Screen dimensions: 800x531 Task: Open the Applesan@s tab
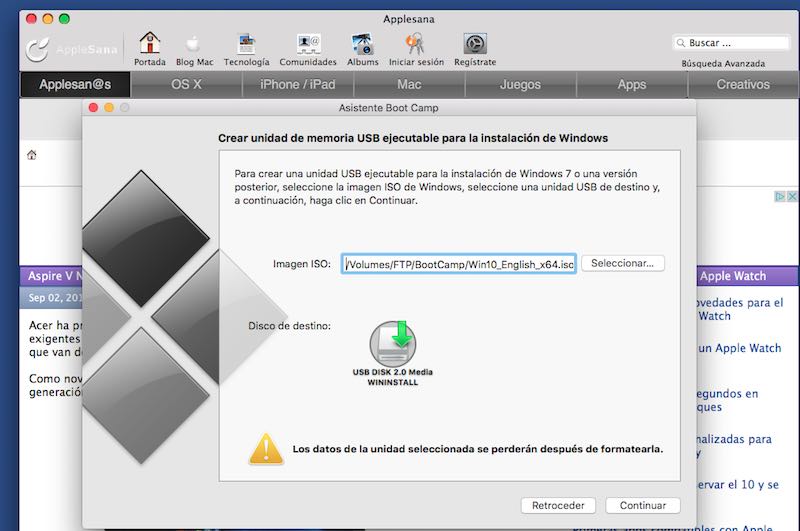click(75, 84)
